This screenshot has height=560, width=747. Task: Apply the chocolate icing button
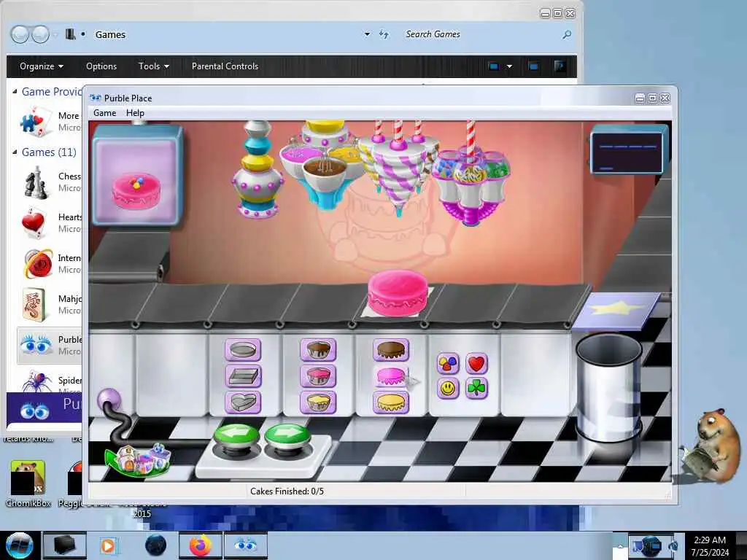tap(391, 350)
